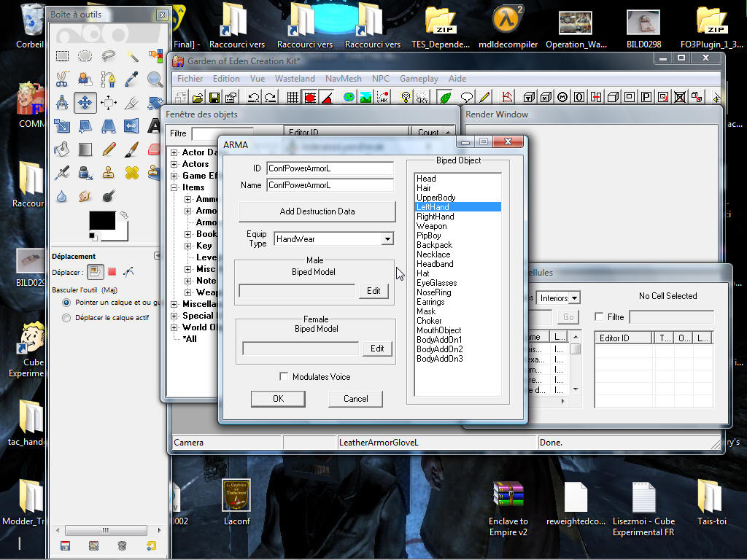Image resolution: width=747 pixels, height=560 pixels.
Task: Select the Fuzzy Select magic wand
Action: 132,56
